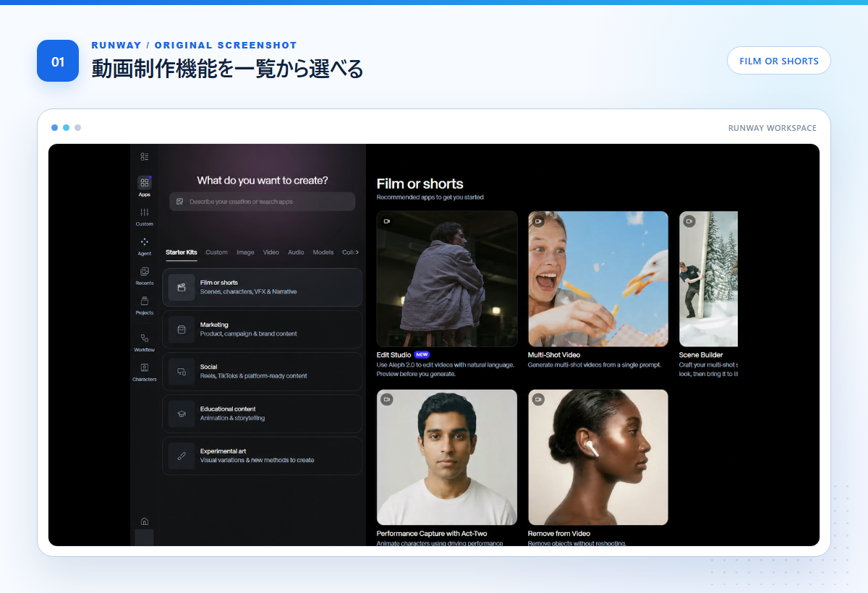Switch to the Models tab
Image resolution: width=868 pixels, height=593 pixels.
coord(323,252)
